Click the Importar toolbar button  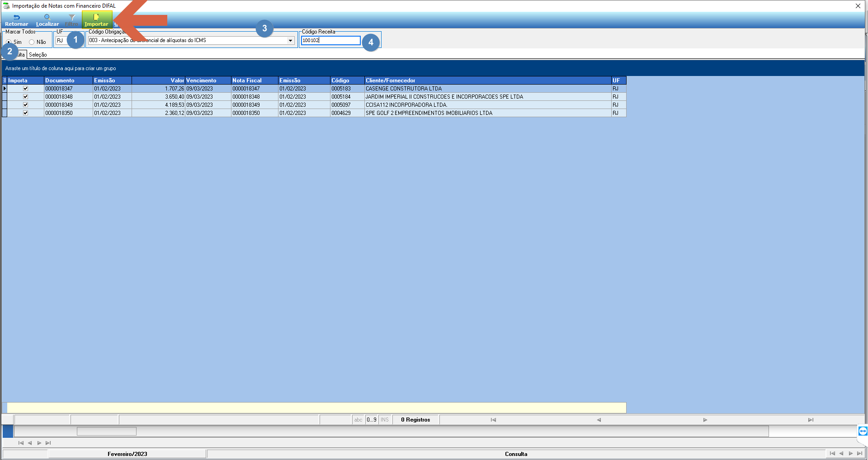pyautogui.click(x=96, y=20)
